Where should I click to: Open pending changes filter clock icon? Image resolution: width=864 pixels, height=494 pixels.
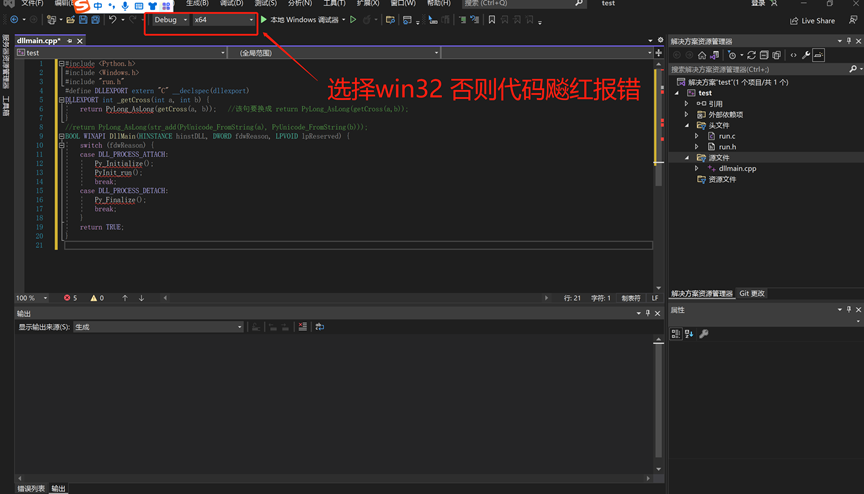(732, 55)
